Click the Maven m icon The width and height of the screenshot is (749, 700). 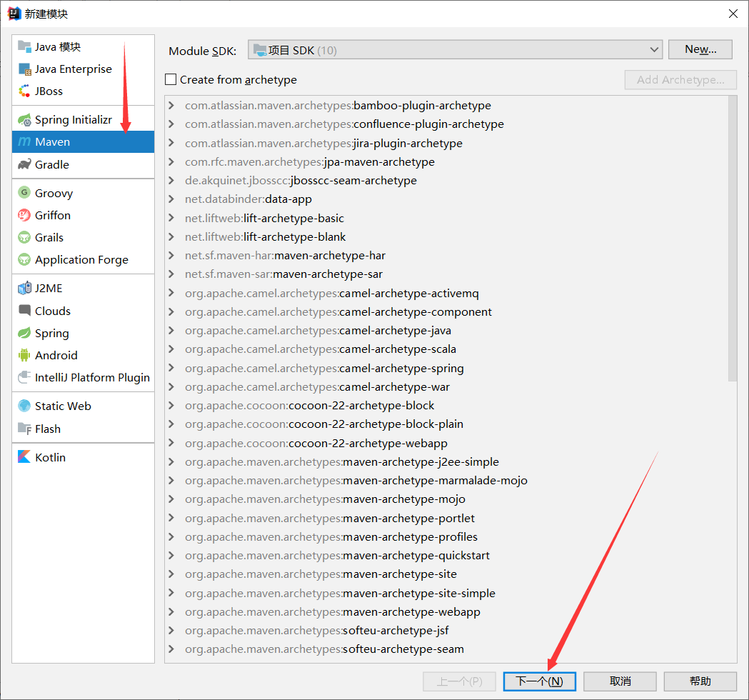(24, 142)
